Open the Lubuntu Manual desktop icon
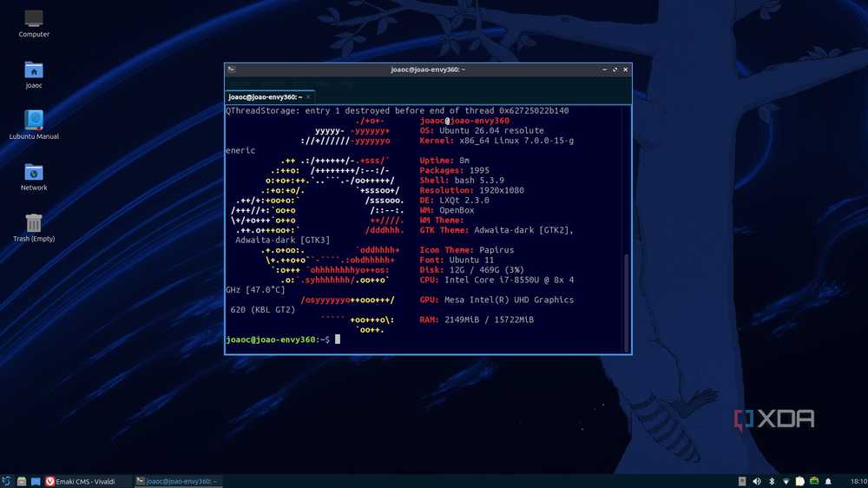The width and height of the screenshot is (868, 488). click(34, 125)
